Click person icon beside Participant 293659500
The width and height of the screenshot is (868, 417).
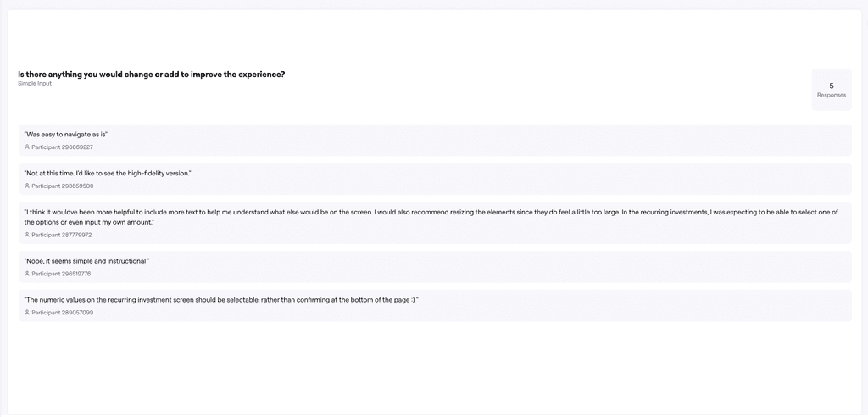coord(26,186)
